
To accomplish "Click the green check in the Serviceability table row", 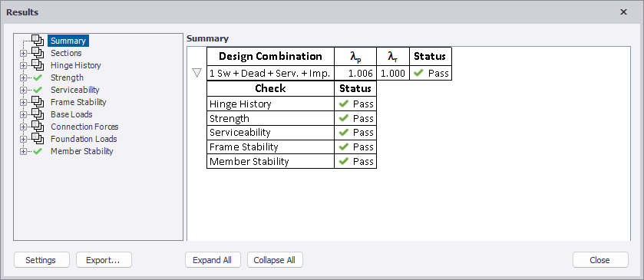I will click(x=343, y=133).
